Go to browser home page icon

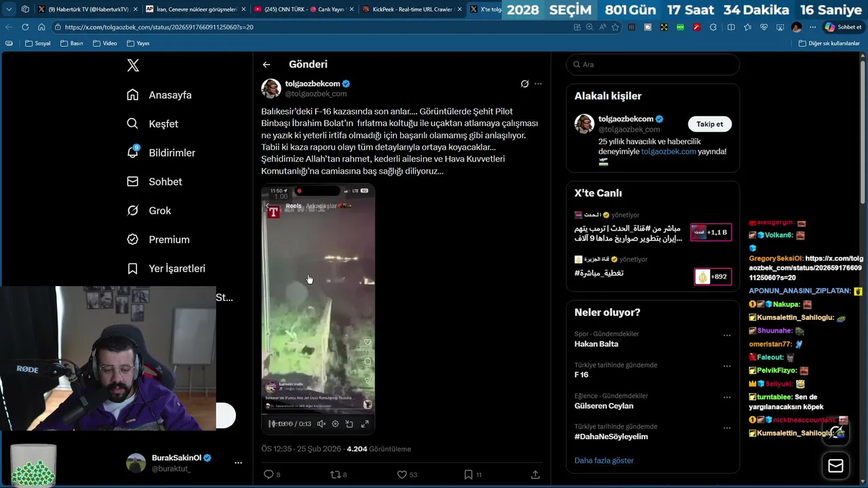pos(41,27)
